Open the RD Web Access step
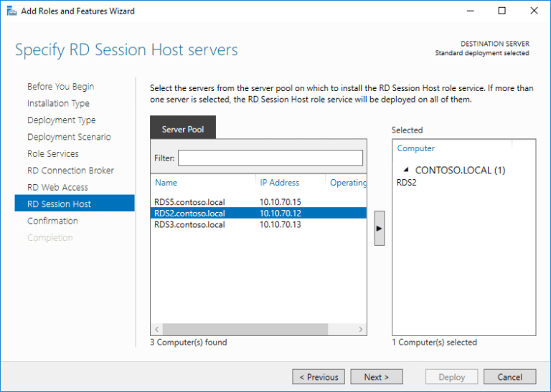Image resolution: width=551 pixels, height=392 pixels. pos(57,187)
